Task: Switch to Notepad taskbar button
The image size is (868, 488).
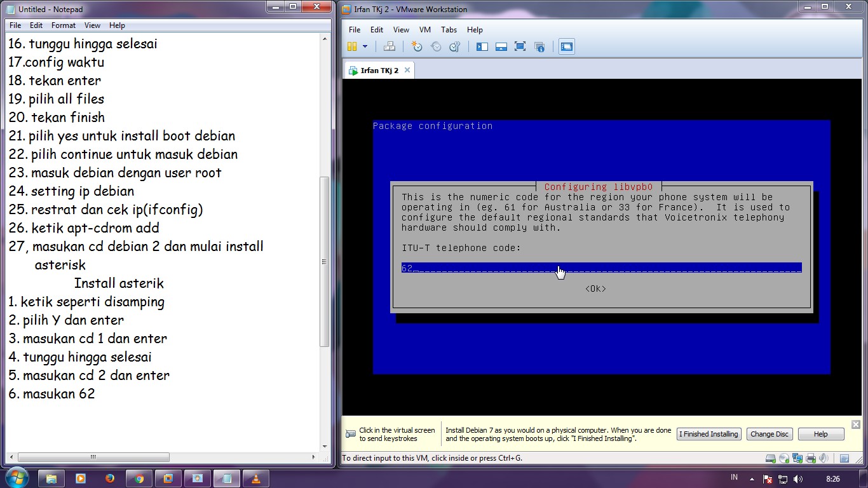Action: (227, 478)
